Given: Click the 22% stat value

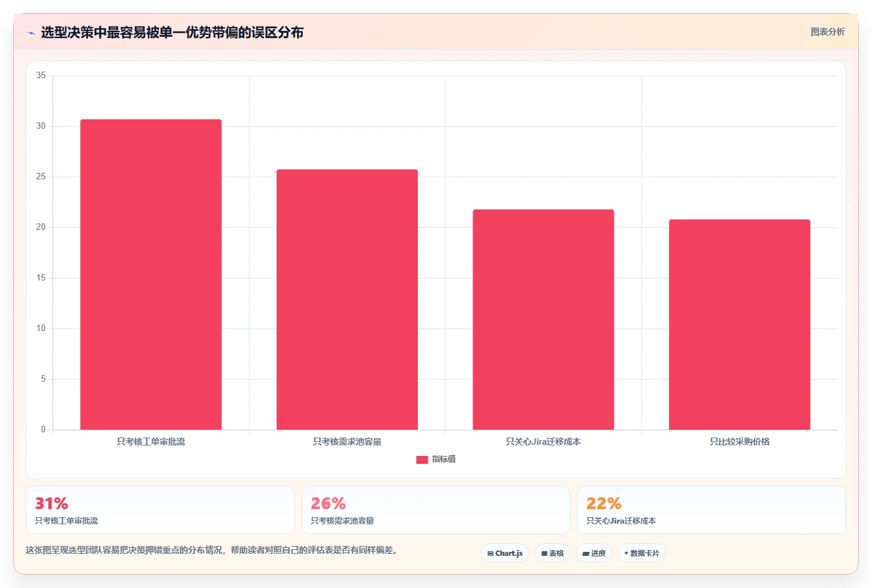Looking at the screenshot, I should coord(603,504).
